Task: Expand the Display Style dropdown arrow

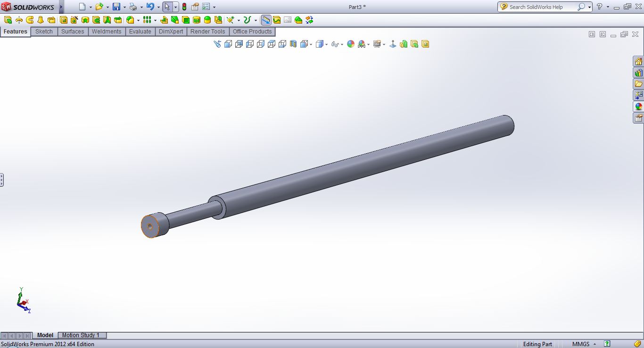Action: tap(327, 44)
